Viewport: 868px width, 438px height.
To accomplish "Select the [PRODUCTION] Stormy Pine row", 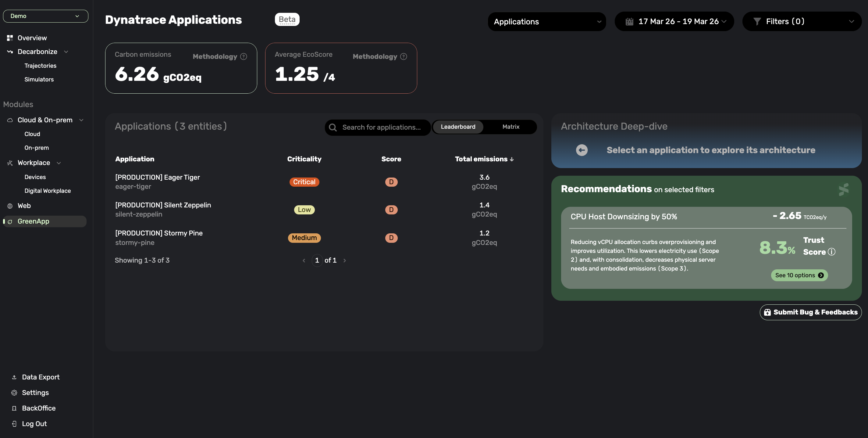I will (324, 238).
